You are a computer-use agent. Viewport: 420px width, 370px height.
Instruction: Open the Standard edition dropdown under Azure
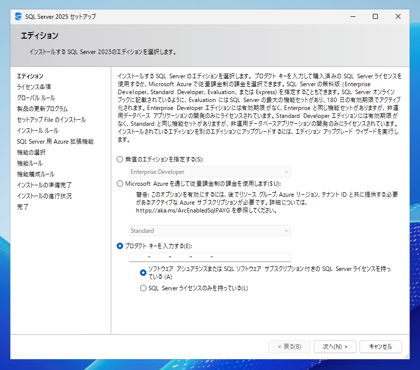(x=209, y=231)
